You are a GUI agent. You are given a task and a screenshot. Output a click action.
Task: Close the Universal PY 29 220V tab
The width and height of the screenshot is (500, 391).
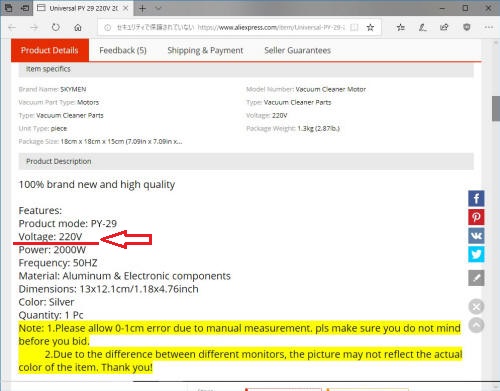[x=125, y=8]
